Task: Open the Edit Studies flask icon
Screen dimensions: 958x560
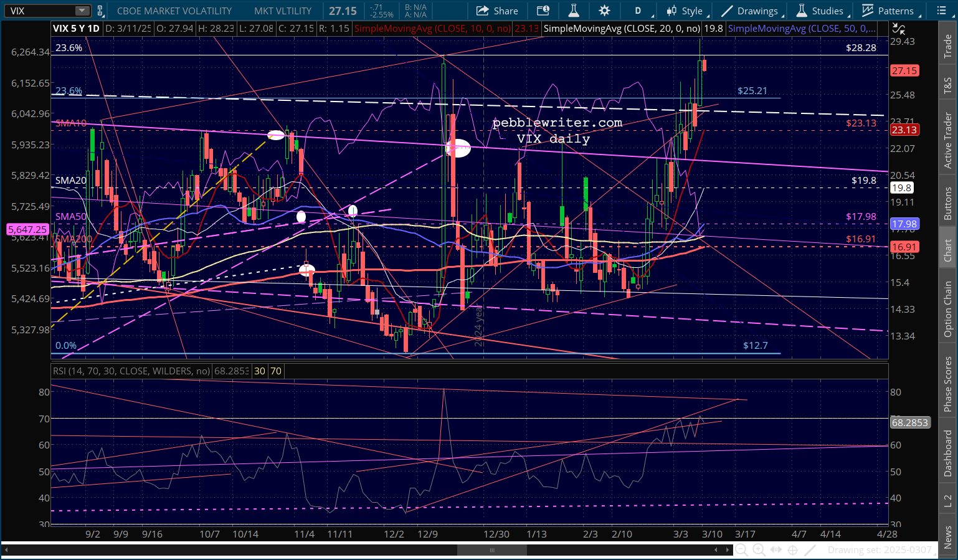Action: (574, 11)
